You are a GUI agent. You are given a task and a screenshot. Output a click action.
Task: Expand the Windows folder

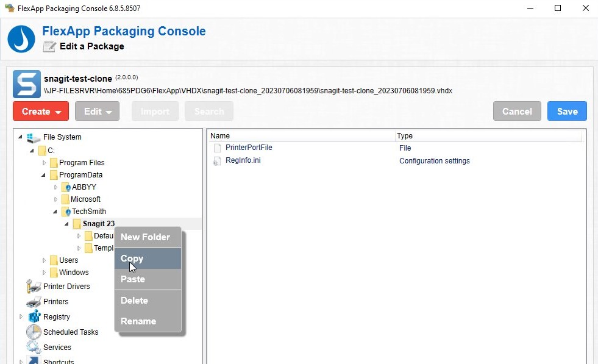[44, 273]
